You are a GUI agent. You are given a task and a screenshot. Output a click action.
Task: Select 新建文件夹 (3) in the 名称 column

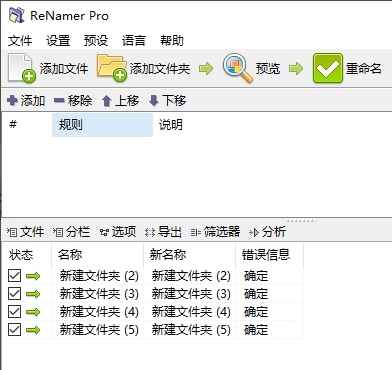pos(99,294)
